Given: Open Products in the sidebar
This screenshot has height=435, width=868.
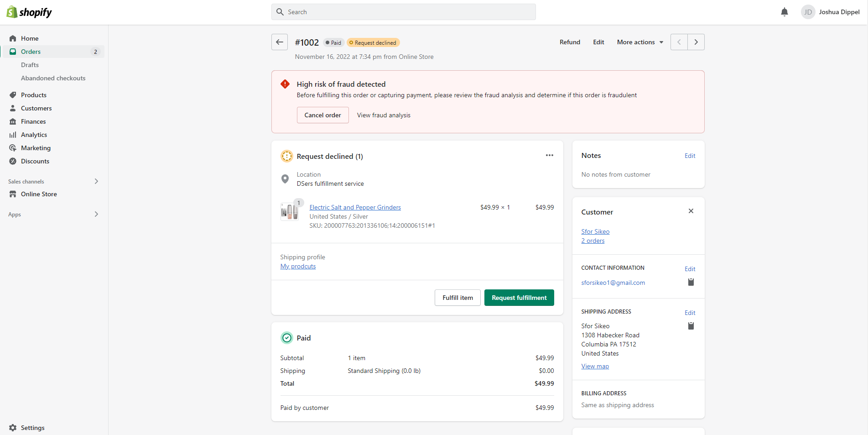Looking at the screenshot, I should coord(34,95).
